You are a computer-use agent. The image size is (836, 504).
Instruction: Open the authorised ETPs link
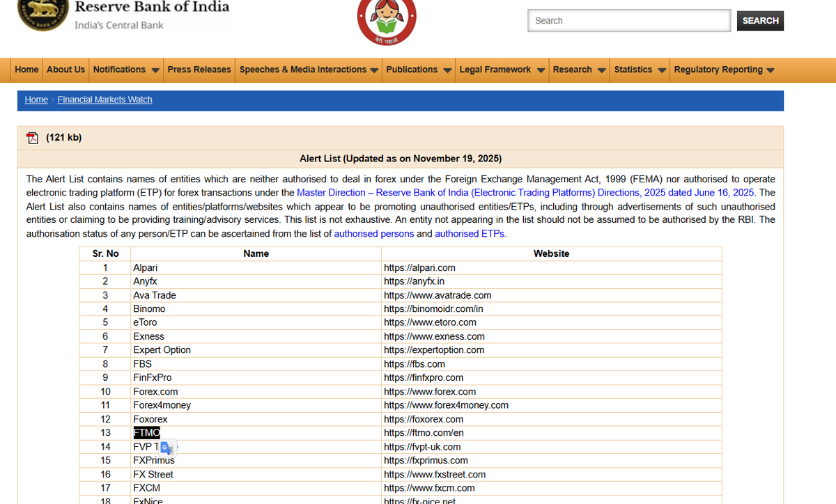470,234
